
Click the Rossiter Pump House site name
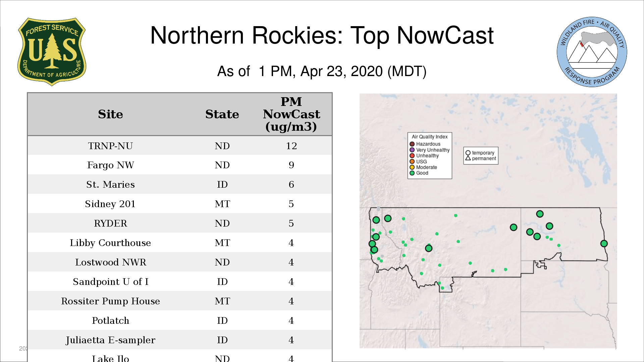(110, 301)
